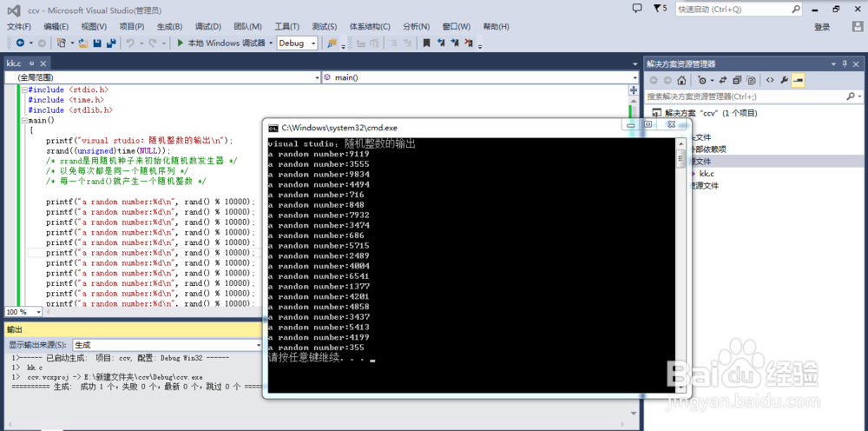The width and height of the screenshot is (868, 431).
Task: Click Home icon in Solution Explorer toolbar
Action: [x=682, y=80]
